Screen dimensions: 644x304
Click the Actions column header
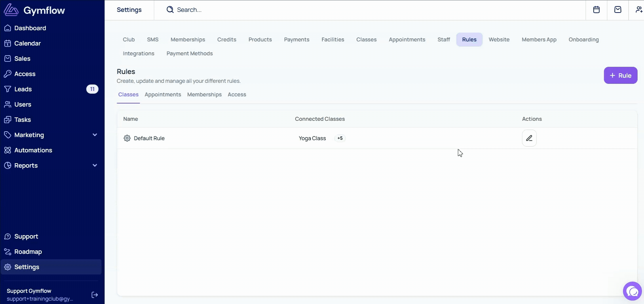[532, 119]
